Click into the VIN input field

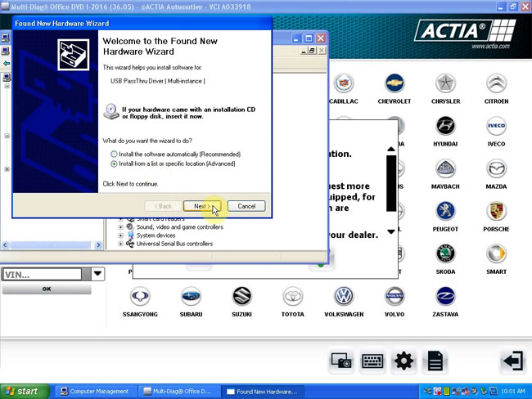(x=42, y=274)
